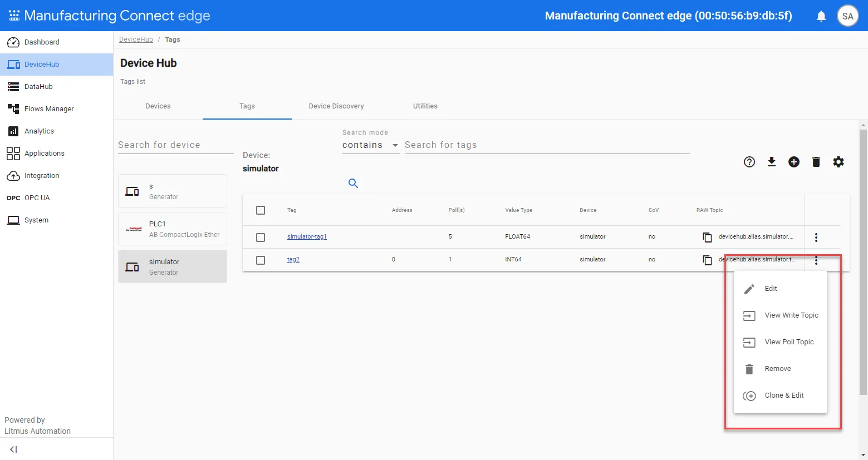This screenshot has height=460, width=868.
Task: Click the blue search magnifier icon
Action: [353, 183]
